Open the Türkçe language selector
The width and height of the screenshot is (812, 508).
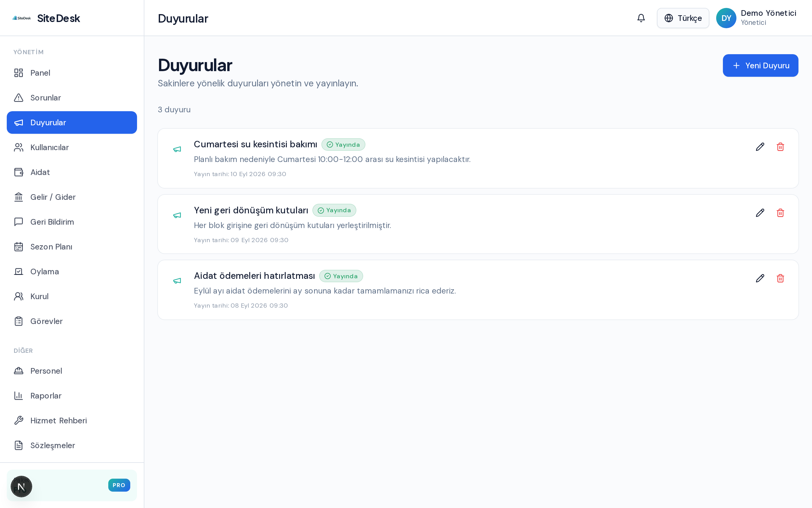[x=683, y=18]
